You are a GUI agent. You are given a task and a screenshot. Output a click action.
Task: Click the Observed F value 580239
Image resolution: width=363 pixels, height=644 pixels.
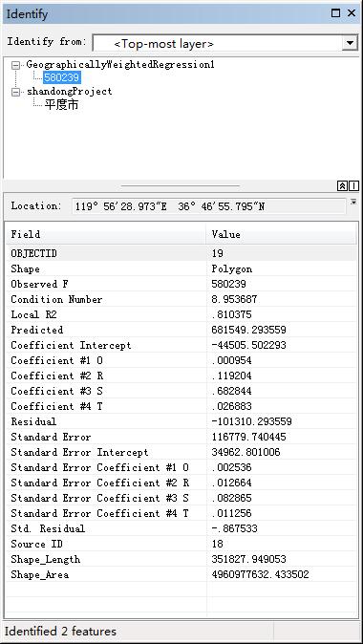228,284
